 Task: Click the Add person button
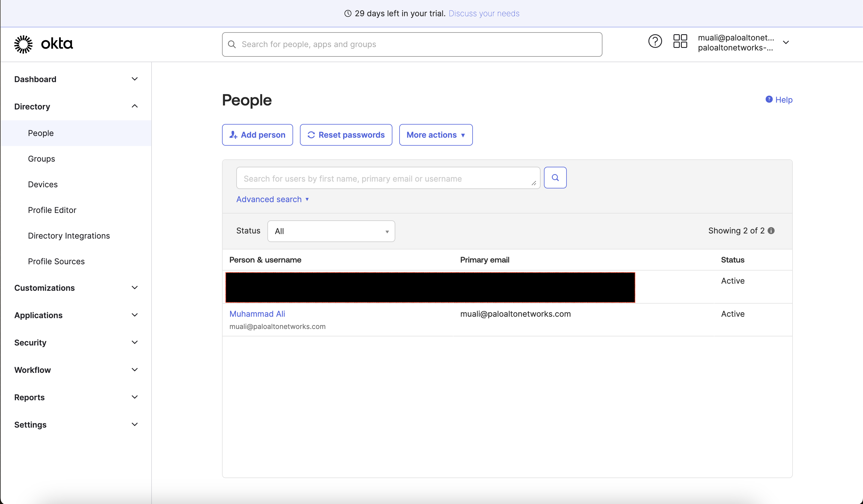[x=257, y=135]
